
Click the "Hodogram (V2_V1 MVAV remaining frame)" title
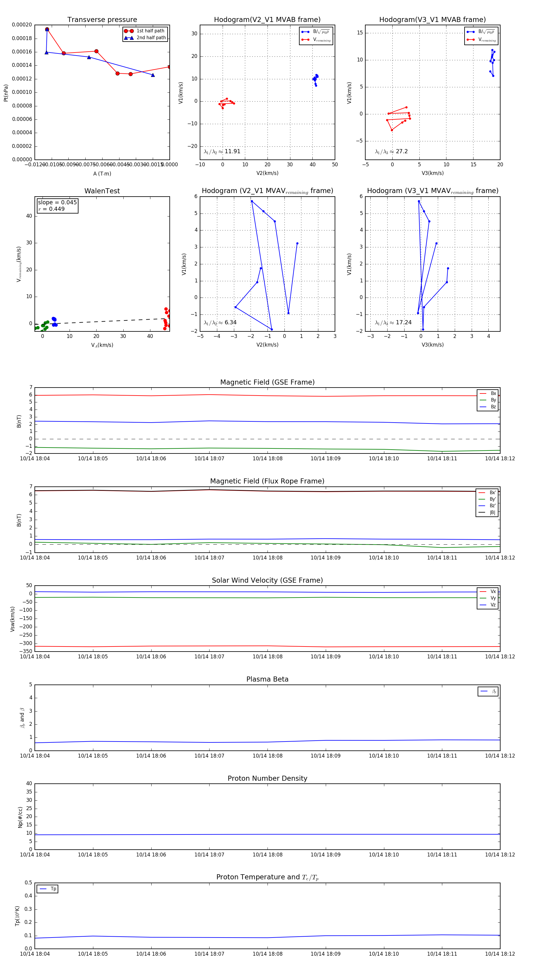click(x=267, y=191)
